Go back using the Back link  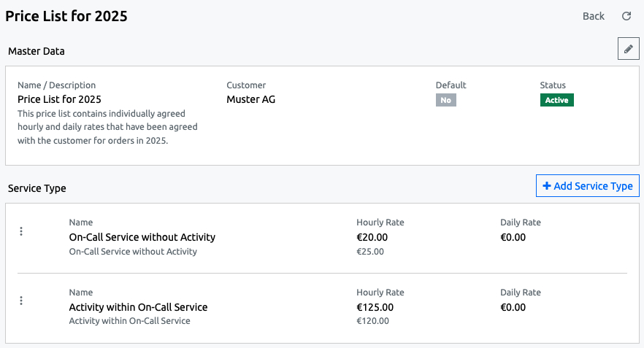[594, 16]
